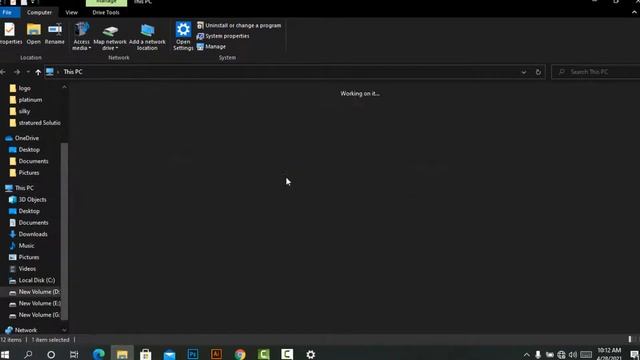The image size is (640, 360).
Task: Open Google Chrome from taskbar
Action: tap(240, 354)
